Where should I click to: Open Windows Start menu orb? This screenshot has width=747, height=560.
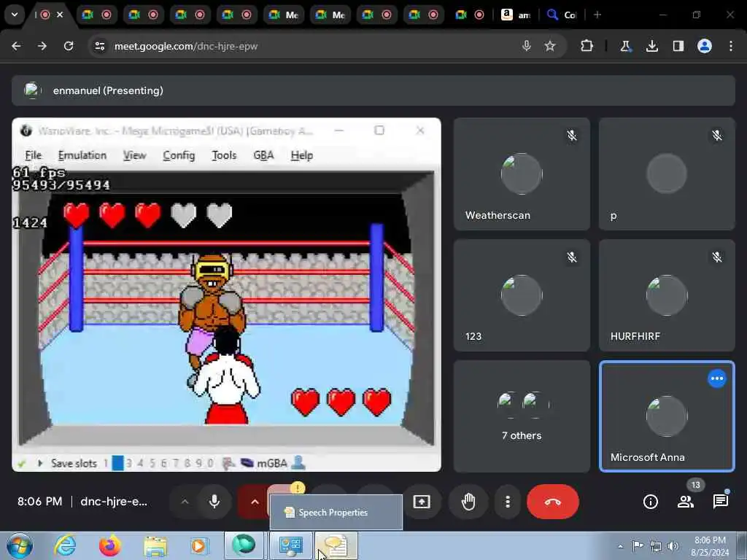(19, 545)
